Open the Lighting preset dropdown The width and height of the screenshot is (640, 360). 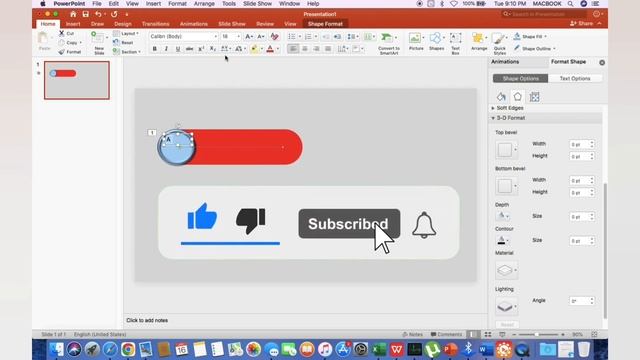coord(507,306)
